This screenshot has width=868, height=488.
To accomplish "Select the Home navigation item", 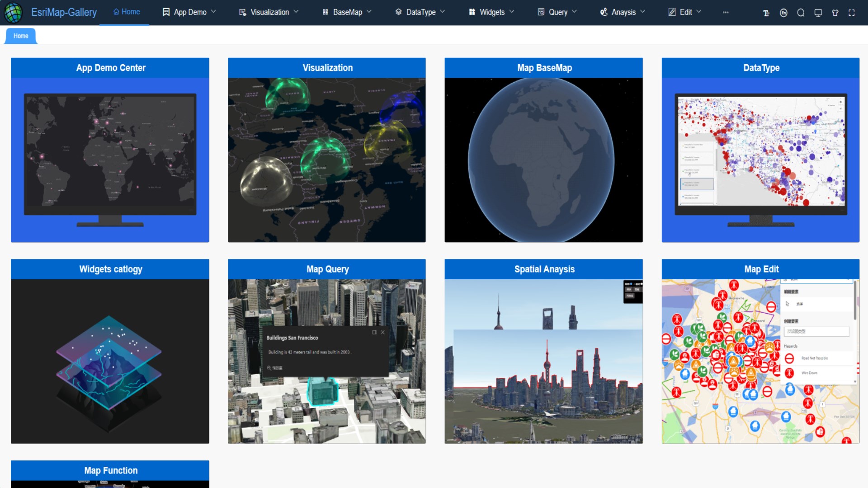I will click(126, 12).
